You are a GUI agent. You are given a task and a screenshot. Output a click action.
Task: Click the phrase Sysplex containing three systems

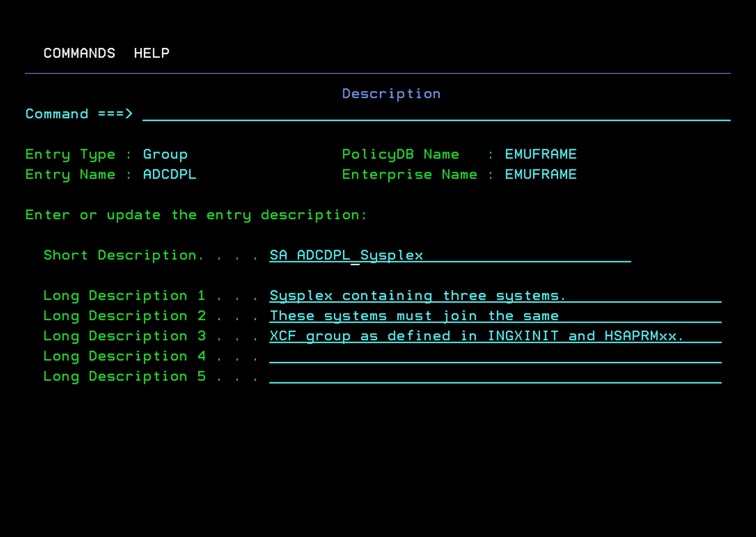tap(417, 295)
